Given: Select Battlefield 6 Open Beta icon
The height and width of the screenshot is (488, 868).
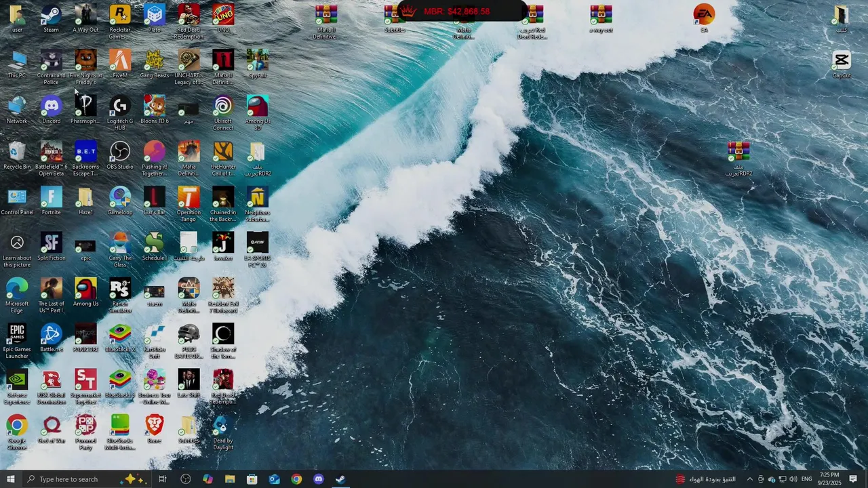Looking at the screenshot, I should pos(51,159).
